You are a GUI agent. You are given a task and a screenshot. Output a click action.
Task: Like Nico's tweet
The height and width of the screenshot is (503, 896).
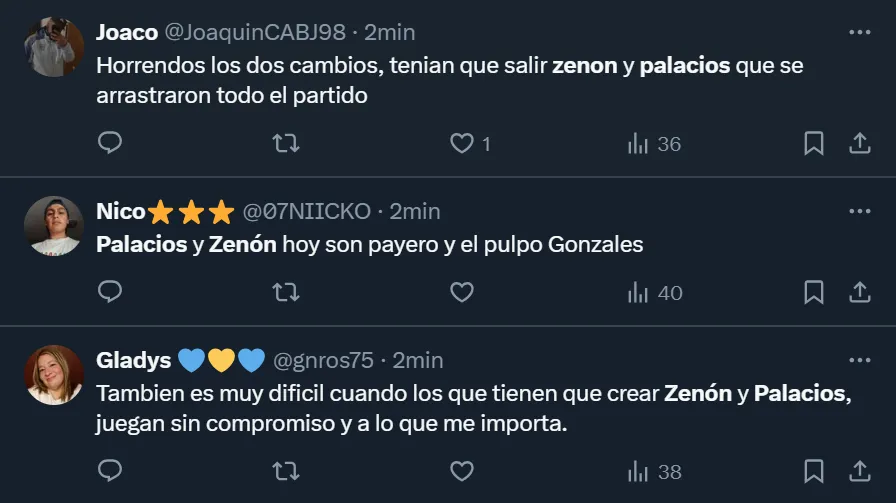click(462, 293)
